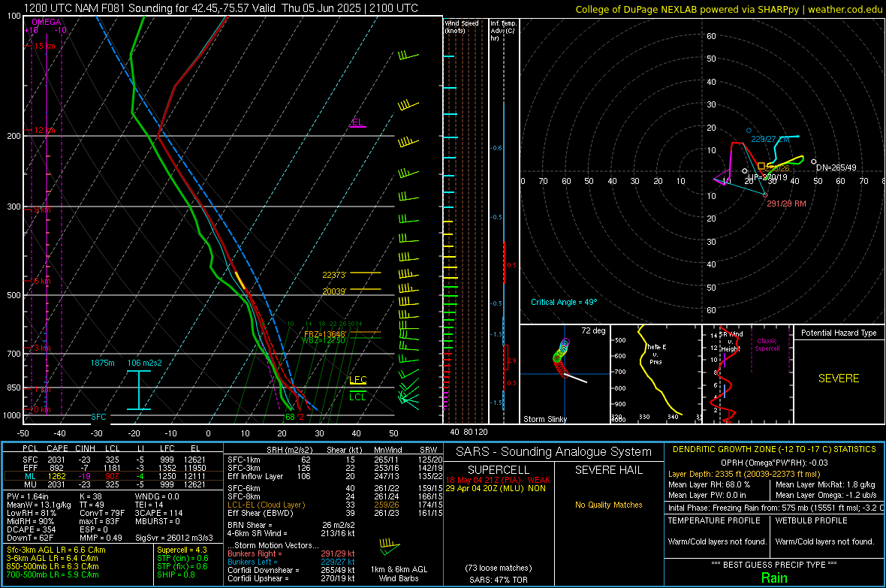Select the Eff Inflow Layer row

335,477
